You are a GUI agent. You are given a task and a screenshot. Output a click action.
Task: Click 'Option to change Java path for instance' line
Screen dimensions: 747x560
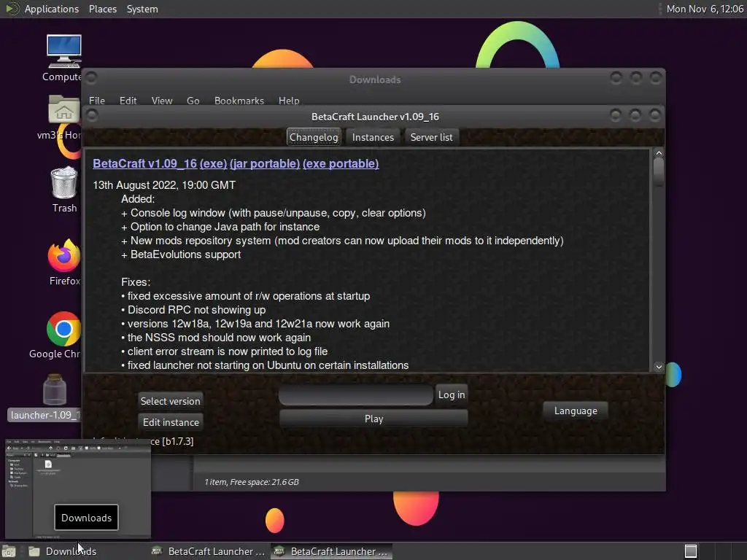pos(220,227)
